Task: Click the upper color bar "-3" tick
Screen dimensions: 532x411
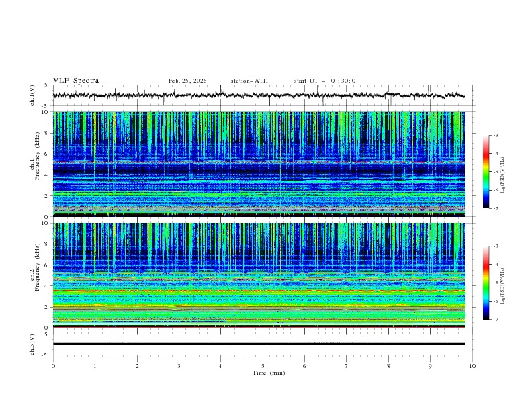Action: [495, 135]
